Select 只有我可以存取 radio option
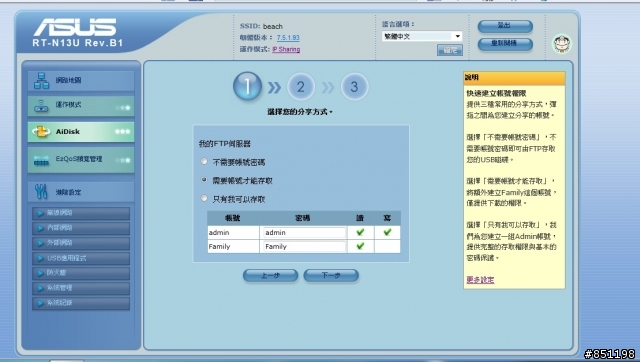Viewport: 640px width, 362px height. (204, 198)
